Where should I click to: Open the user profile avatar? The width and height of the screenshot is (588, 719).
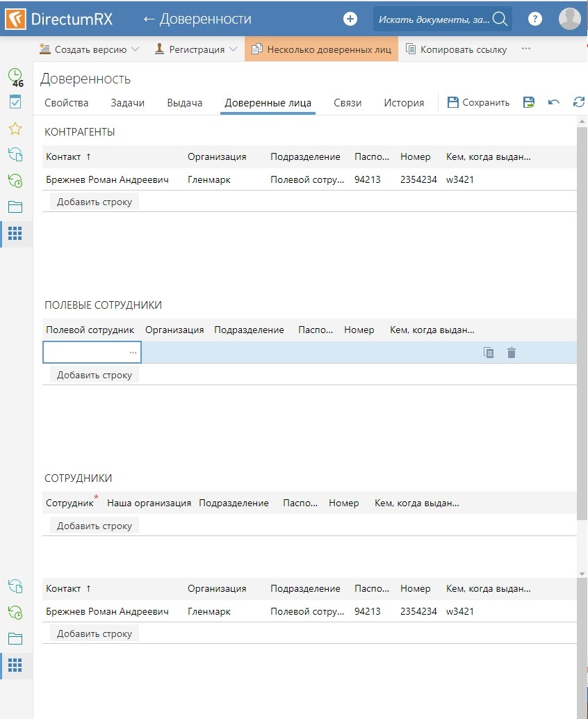570,19
